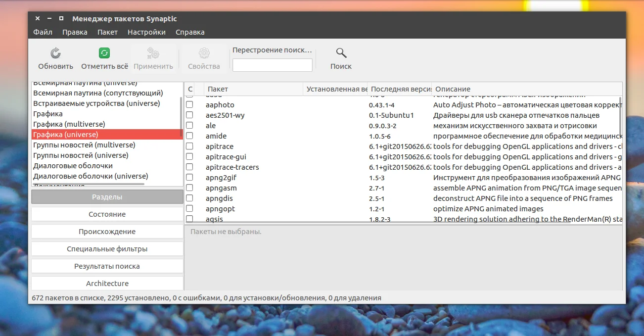Toggle checkbox for apngasm package

point(189,188)
